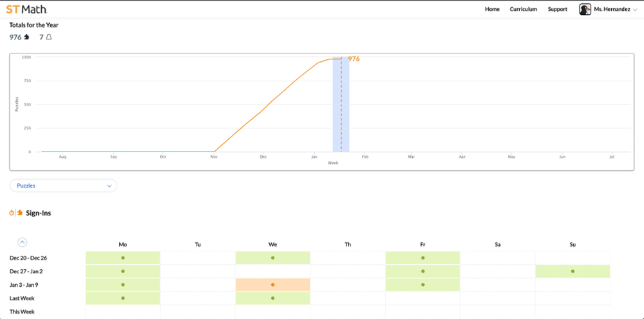This screenshot has width=644, height=319.
Task: Select the Wednesday cell for Last Week
Action: click(x=272, y=298)
